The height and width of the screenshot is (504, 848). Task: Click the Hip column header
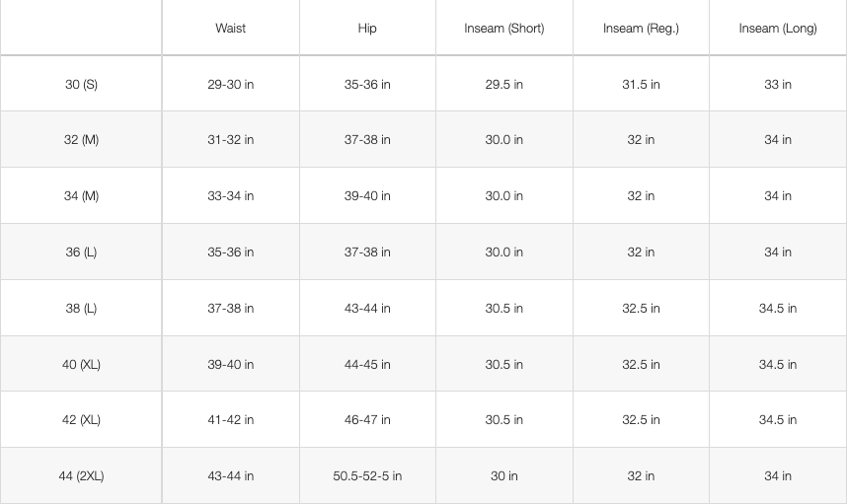[x=367, y=29]
